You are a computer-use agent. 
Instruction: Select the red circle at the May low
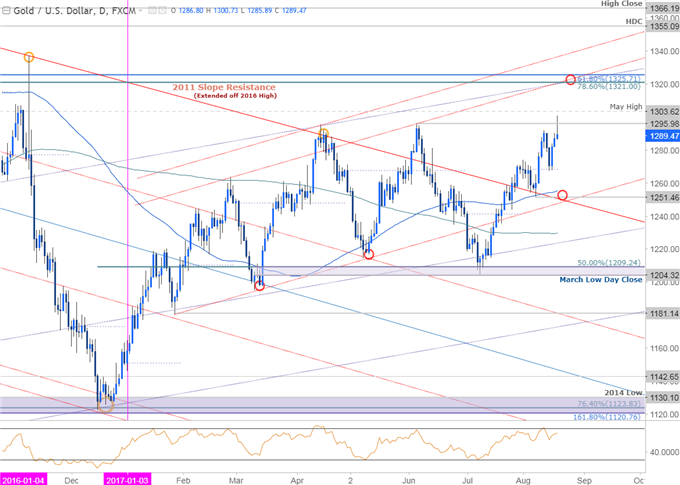(369, 254)
